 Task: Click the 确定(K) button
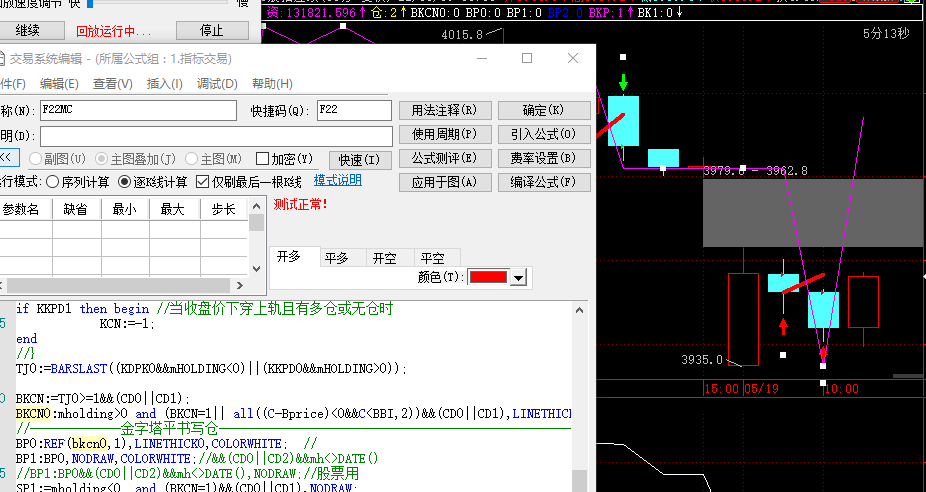544,110
